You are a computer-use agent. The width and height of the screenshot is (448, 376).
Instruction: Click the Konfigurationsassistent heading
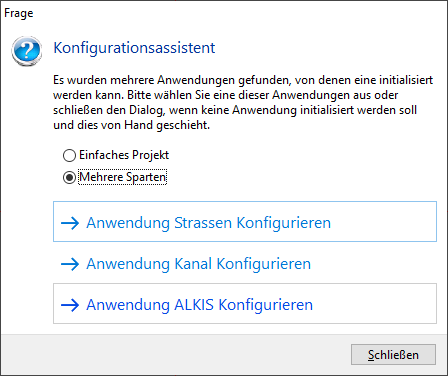[134, 48]
